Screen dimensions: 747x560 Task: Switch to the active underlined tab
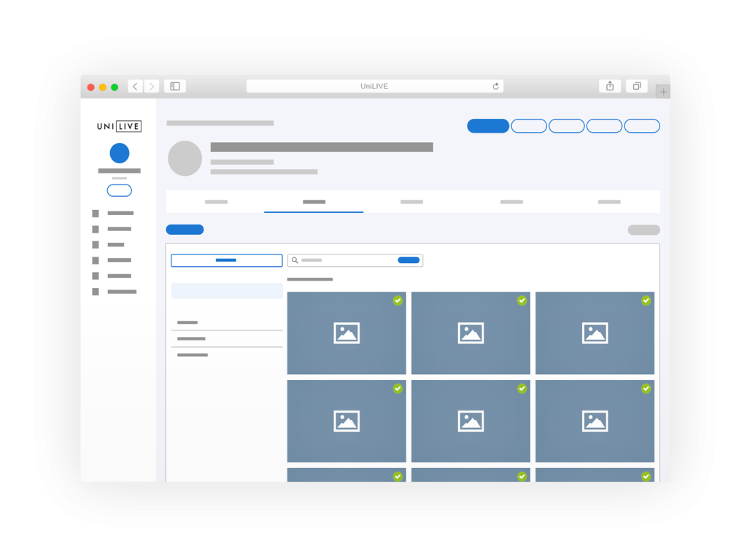[x=314, y=202]
